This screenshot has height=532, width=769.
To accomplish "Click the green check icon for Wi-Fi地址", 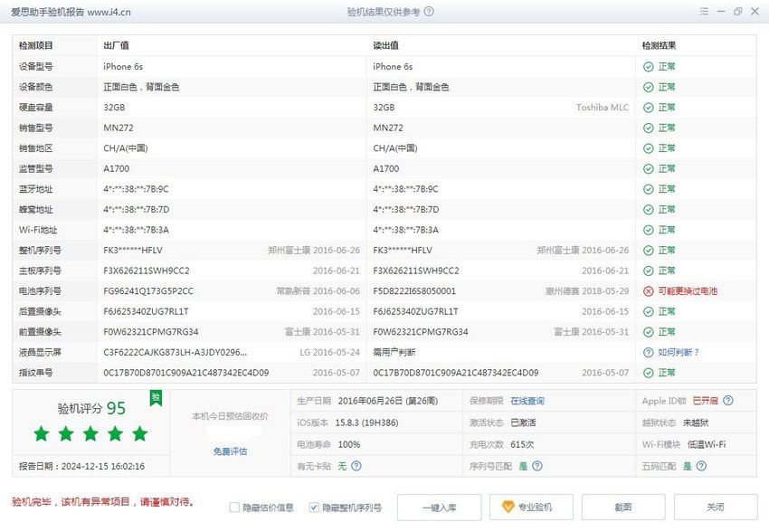I will coord(649,230).
